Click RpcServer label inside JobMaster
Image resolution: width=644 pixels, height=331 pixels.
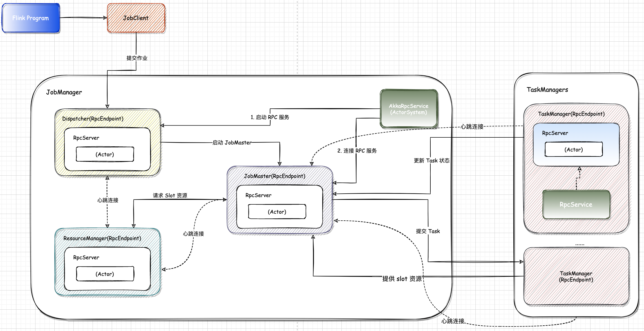pos(258,195)
